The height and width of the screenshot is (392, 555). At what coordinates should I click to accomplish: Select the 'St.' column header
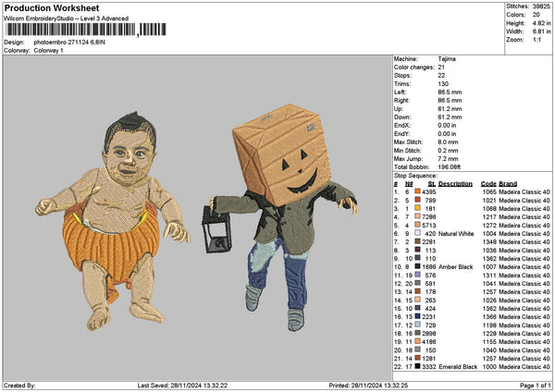(x=432, y=184)
